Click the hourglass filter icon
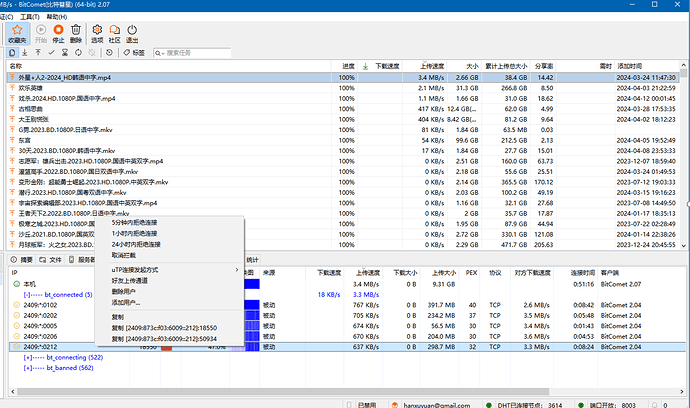The width and height of the screenshot is (690, 408). [65, 53]
